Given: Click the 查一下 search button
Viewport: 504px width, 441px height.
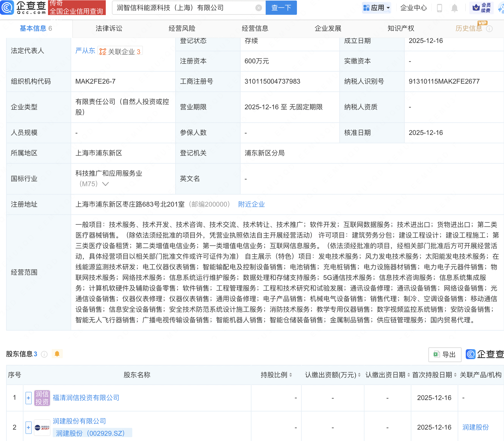Looking at the screenshot, I should [281, 8].
